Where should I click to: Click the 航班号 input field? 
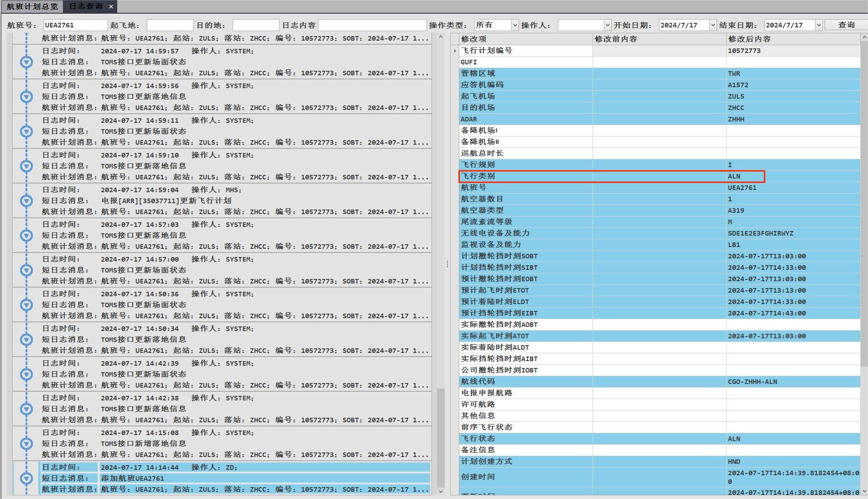tap(75, 25)
